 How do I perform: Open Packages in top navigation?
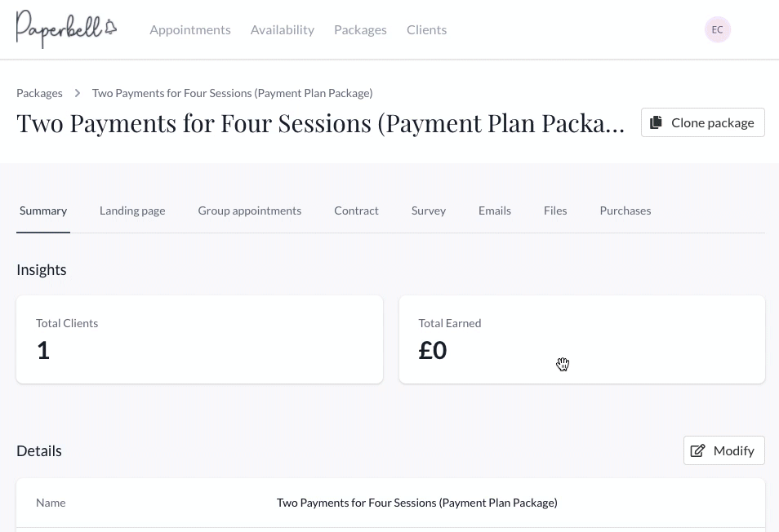pos(360,29)
